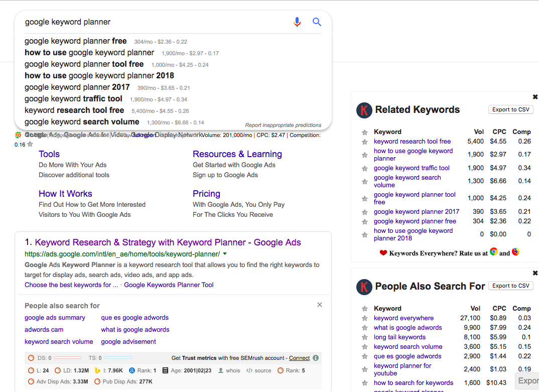Star the 'how to search for keywords' row
This screenshot has width=539, height=392.
[365, 383]
